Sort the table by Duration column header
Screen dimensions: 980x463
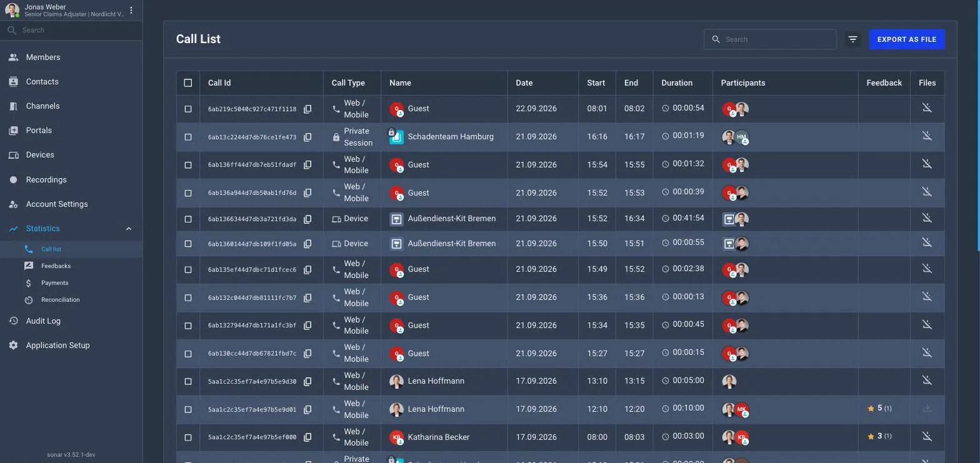tap(676, 82)
